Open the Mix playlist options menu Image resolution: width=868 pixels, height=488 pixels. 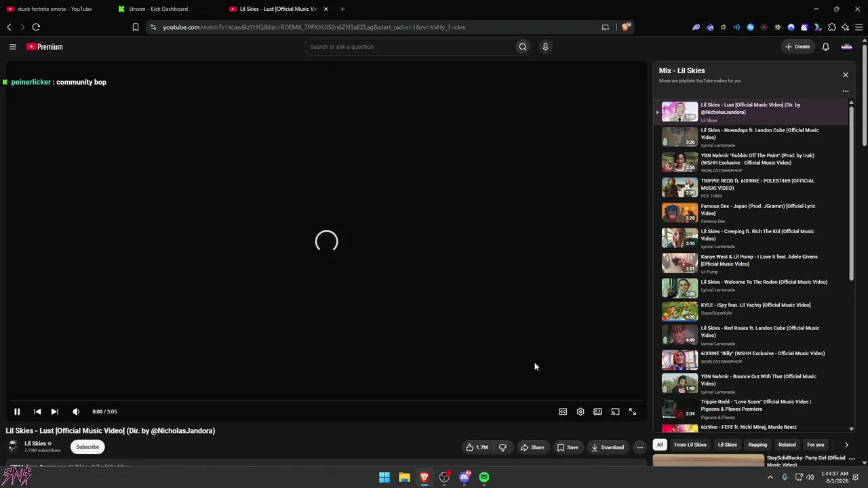pos(846,91)
